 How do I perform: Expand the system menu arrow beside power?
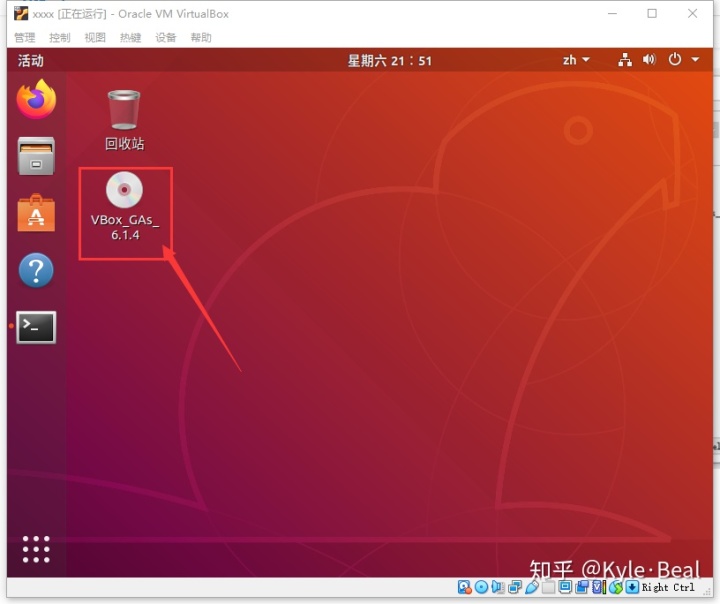coord(695,60)
